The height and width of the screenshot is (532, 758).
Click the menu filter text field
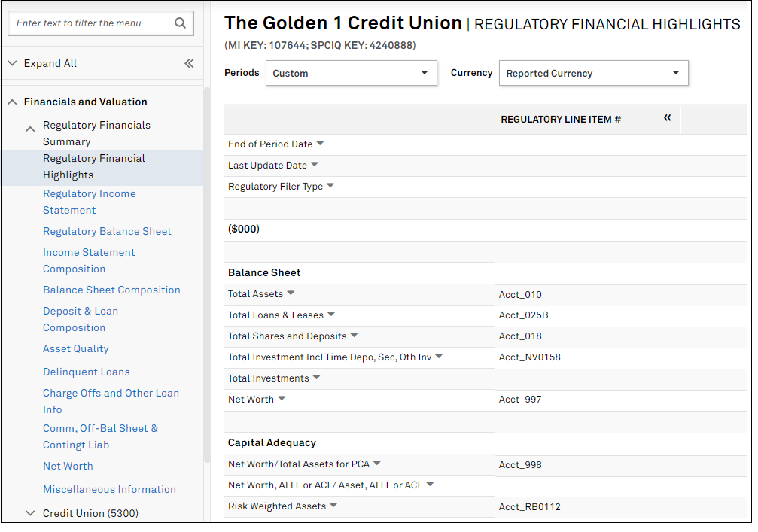(90, 23)
